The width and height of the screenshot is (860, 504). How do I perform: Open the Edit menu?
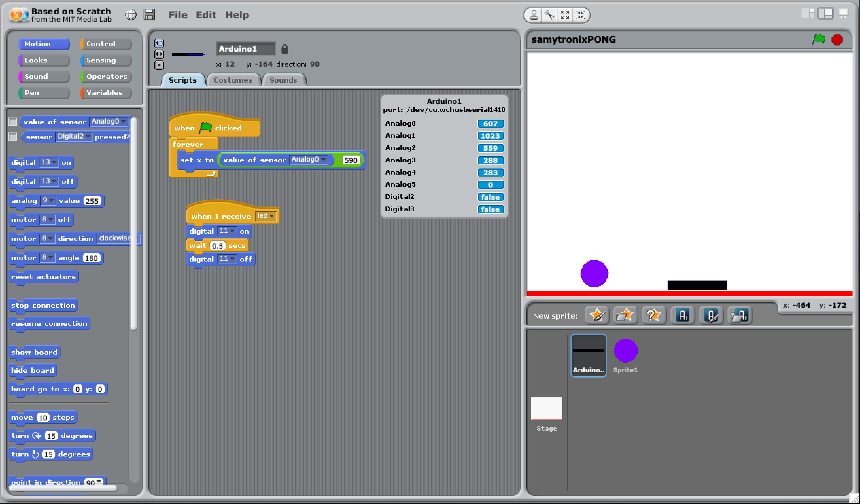[x=206, y=15]
